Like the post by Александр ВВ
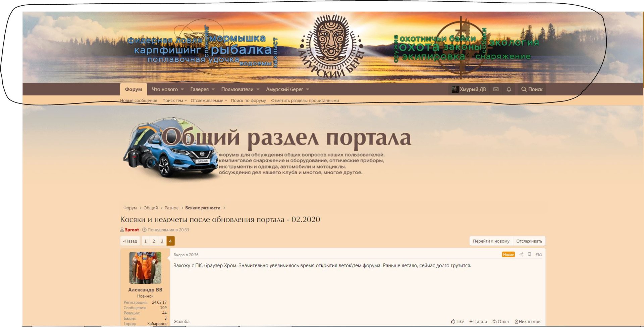The height and width of the screenshot is (327, 644). (x=458, y=322)
